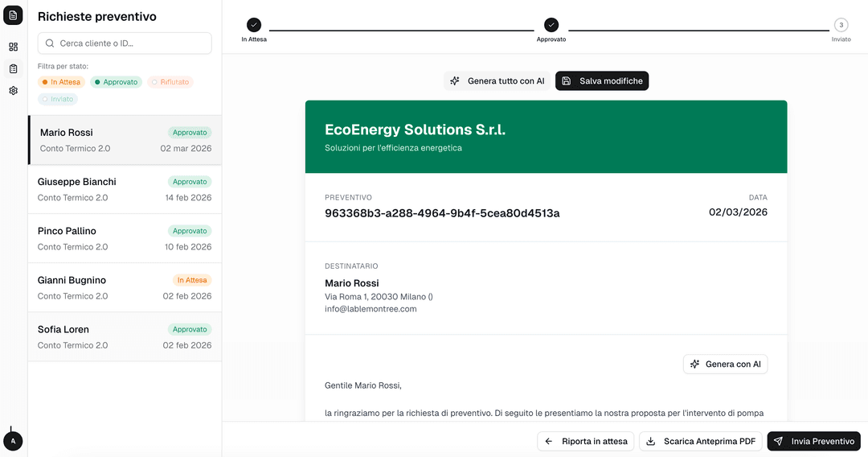
Task: Click step 3 Inviato circle
Action: [x=841, y=25]
